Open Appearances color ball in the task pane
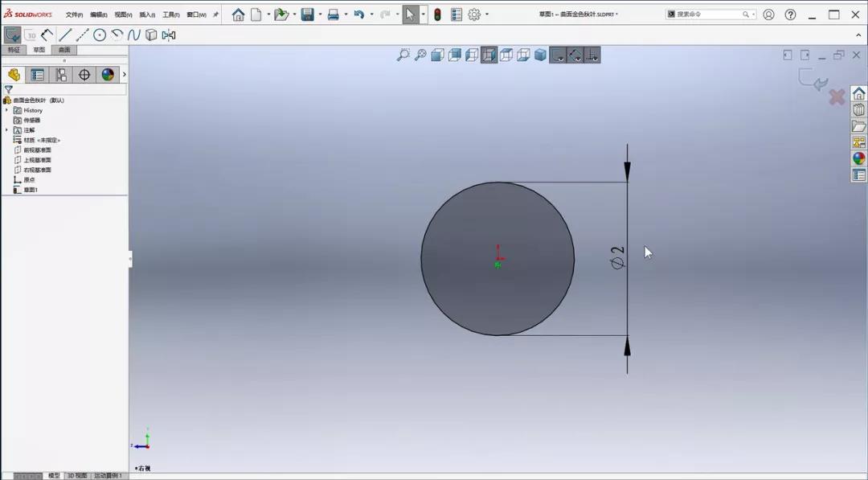 858,158
